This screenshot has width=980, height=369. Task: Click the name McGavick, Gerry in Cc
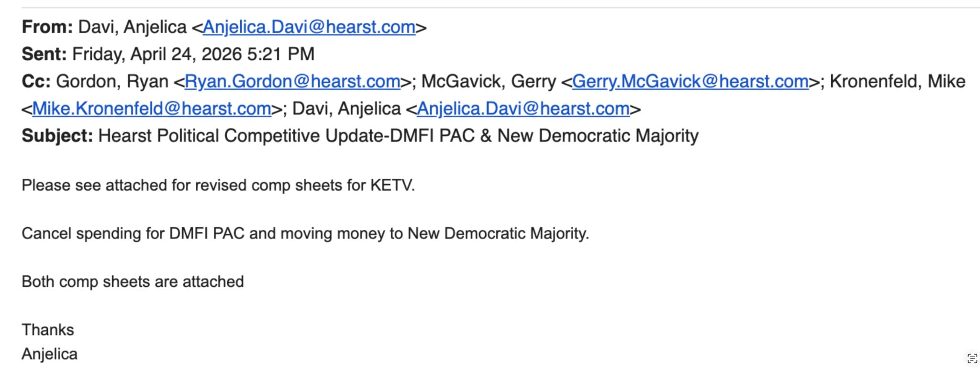coord(487,82)
